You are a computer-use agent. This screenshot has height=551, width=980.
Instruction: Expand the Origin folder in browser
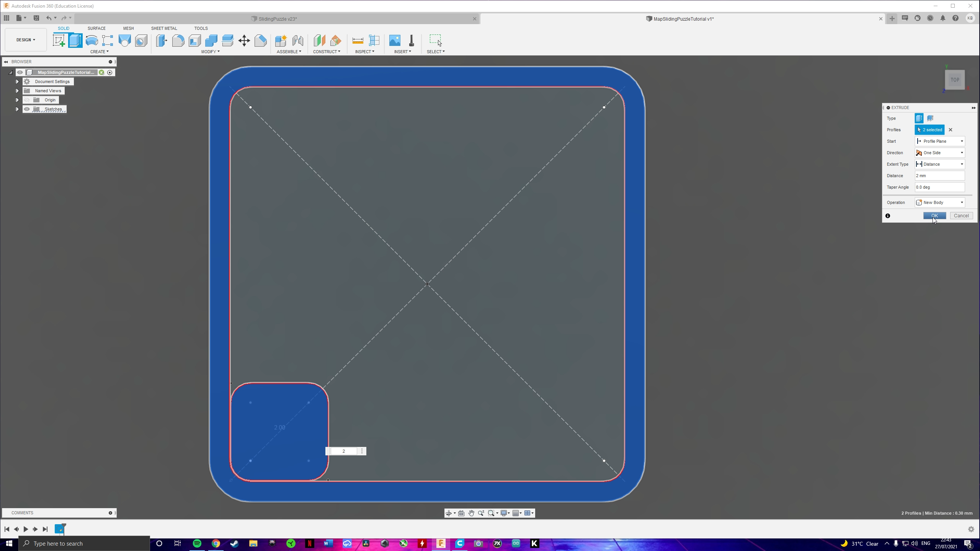(x=17, y=99)
